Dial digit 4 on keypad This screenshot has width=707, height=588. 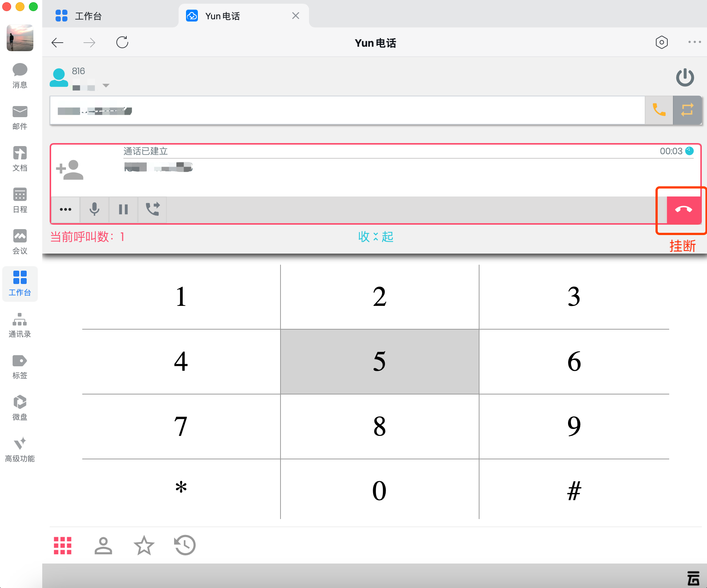point(181,361)
